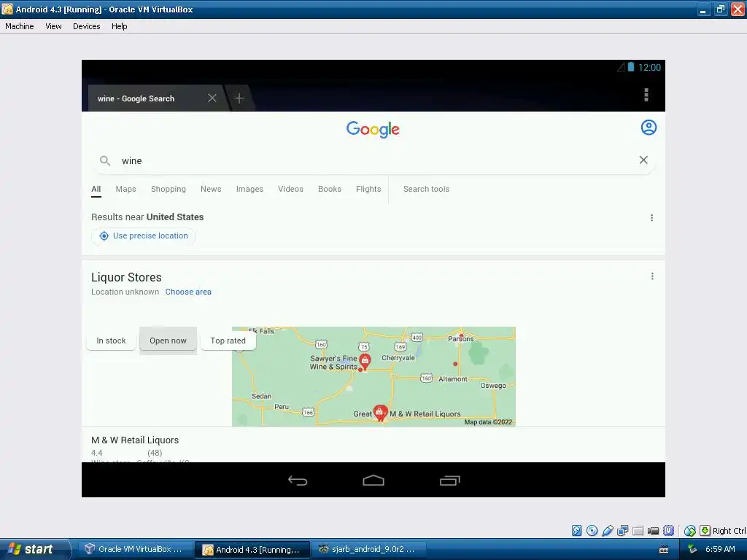
Task: Switch to sjarb_android_9.0r2 taskbar item
Action: (368, 549)
